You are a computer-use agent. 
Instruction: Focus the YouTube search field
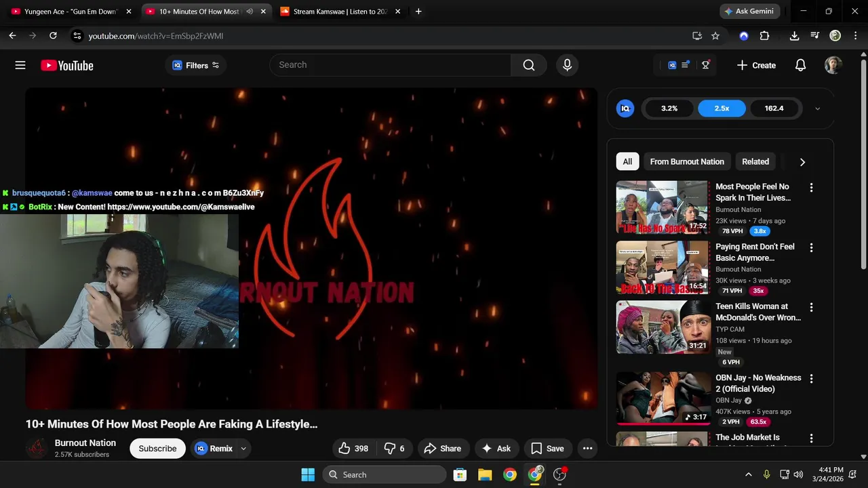[391, 65]
